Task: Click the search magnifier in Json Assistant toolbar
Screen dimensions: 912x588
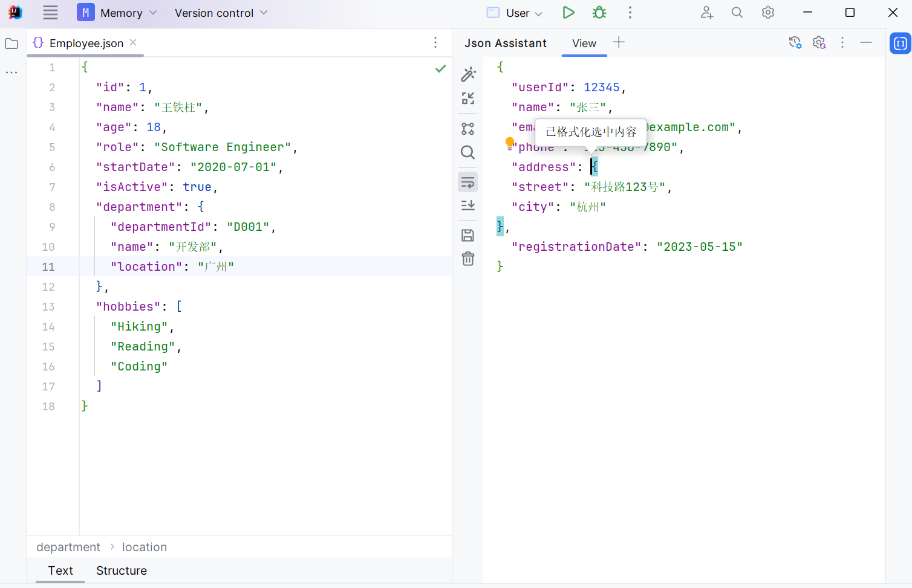Action: click(468, 152)
